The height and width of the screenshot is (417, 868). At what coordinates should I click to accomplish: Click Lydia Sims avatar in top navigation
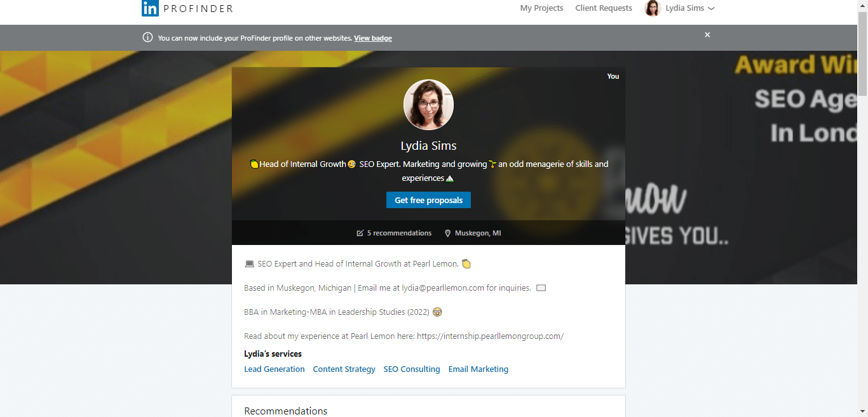(653, 8)
